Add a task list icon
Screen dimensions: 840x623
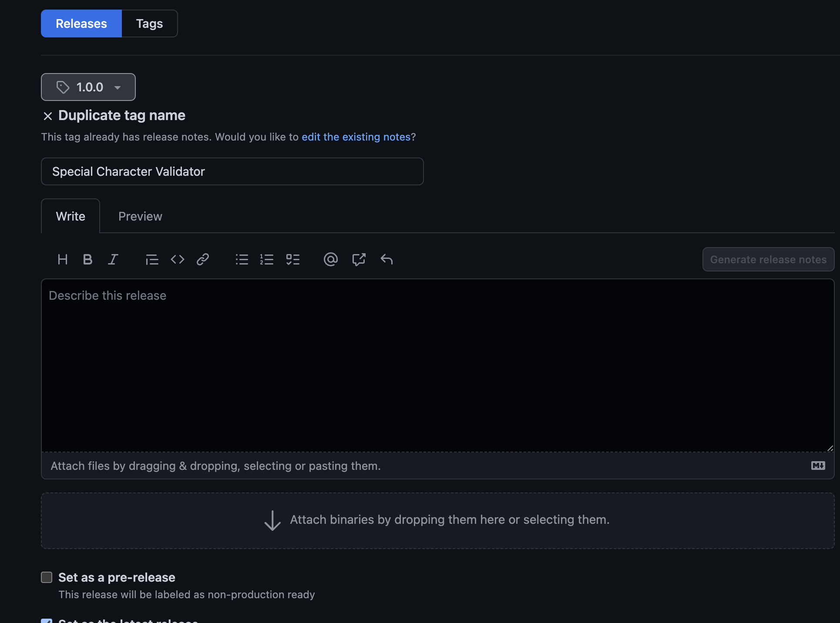(x=293, y=260)
